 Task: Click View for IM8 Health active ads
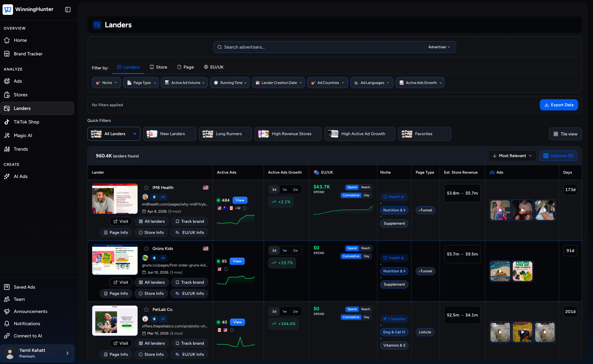[x=240, y=200]
